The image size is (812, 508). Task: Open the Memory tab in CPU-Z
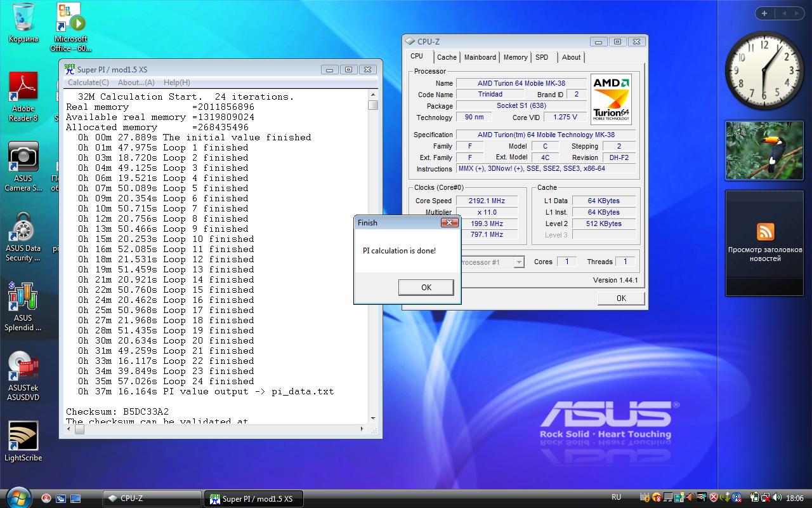[515, 57]
